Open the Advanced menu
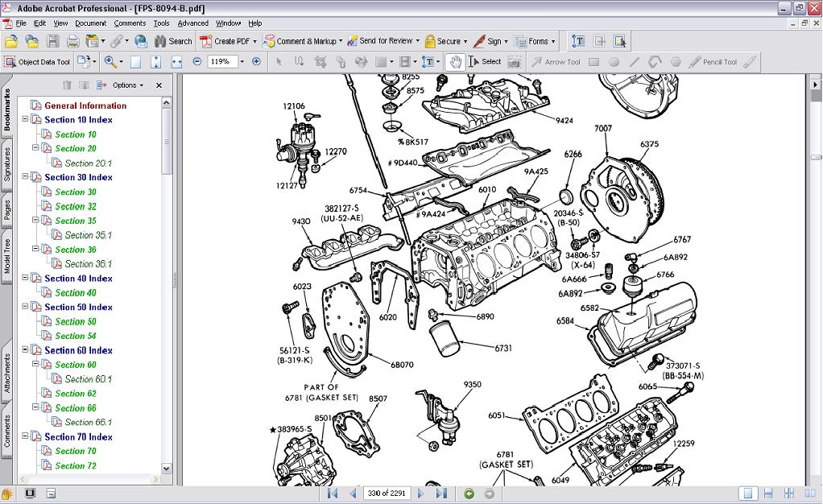This screenshot has height=504, width=823. (x=192, y=23)
